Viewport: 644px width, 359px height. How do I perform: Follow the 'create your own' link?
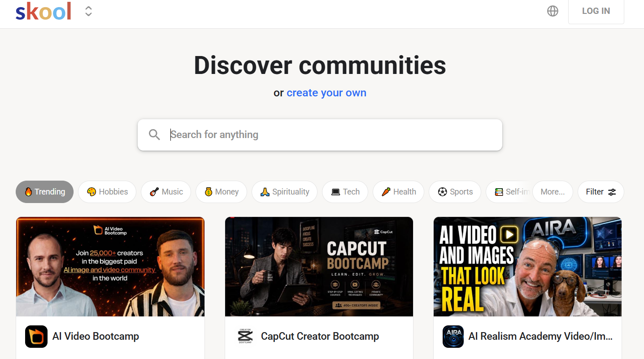tap(326, 93)
